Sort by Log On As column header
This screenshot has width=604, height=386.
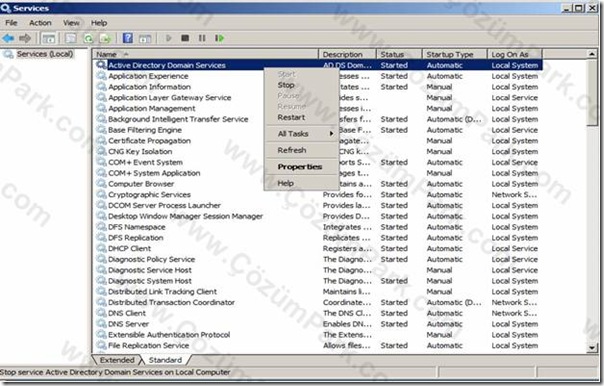(515, 54)
